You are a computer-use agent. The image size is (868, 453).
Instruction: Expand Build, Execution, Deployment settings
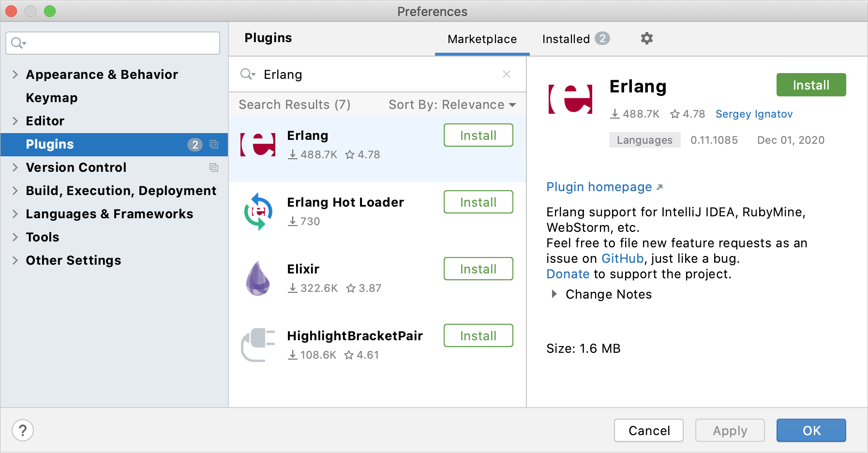pyautogui.click(x=15, y=191)
